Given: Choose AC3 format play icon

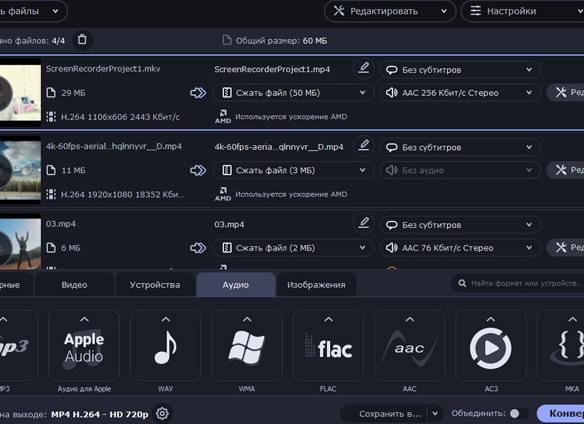Looking at the screenshot, I should (x=491, y=348).
